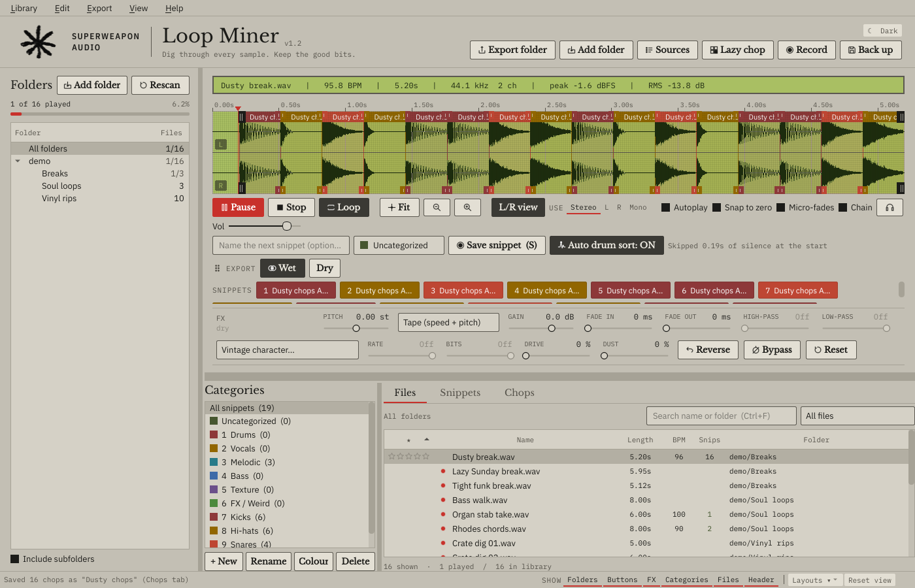Open the Library menu
This screenshot has width=915, height=588.
pos(24,8)
